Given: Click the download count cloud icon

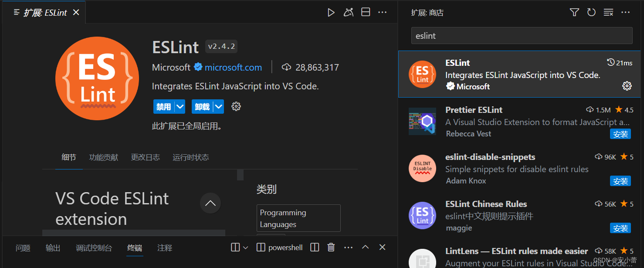Looking at the screenshot, I should pyautogui.click(x=286, y=68).
